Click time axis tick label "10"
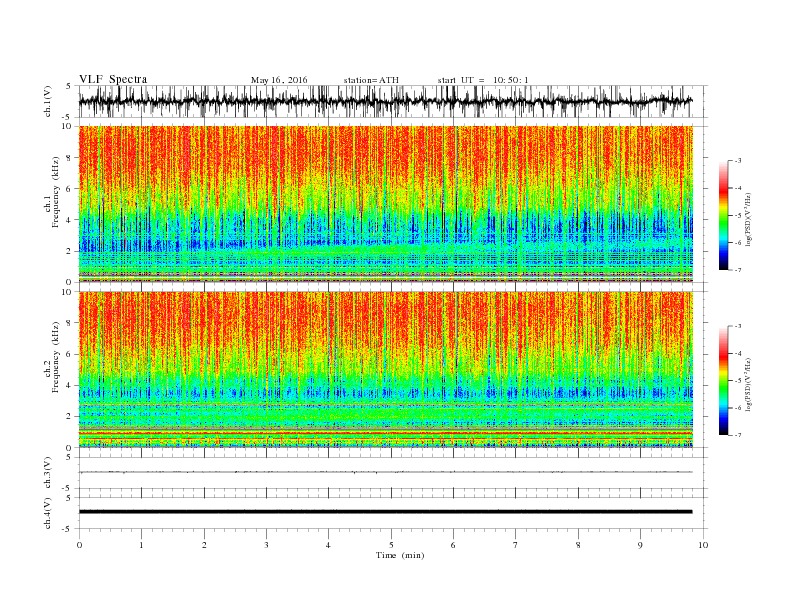The width and height of the screenshot is (792, 612). 703,545
